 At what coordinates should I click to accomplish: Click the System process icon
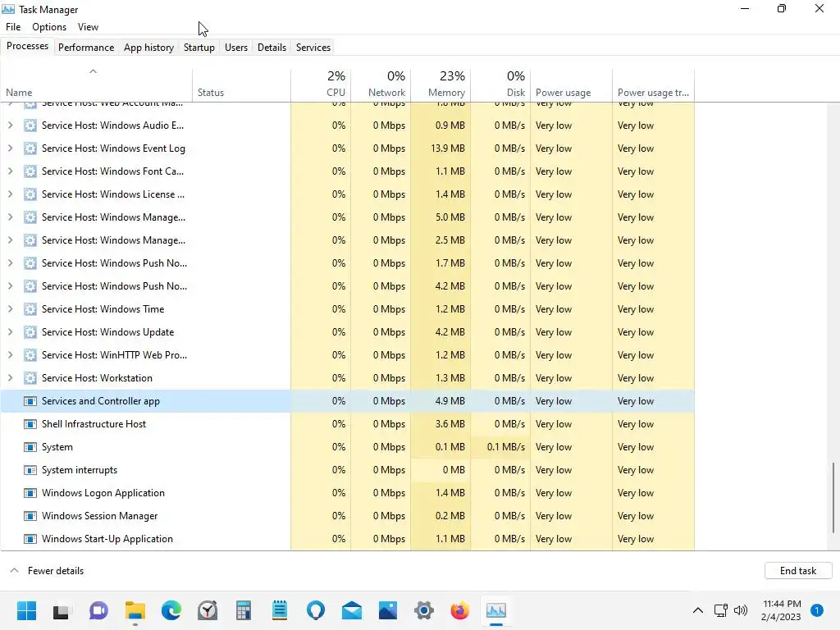[30, 447]
